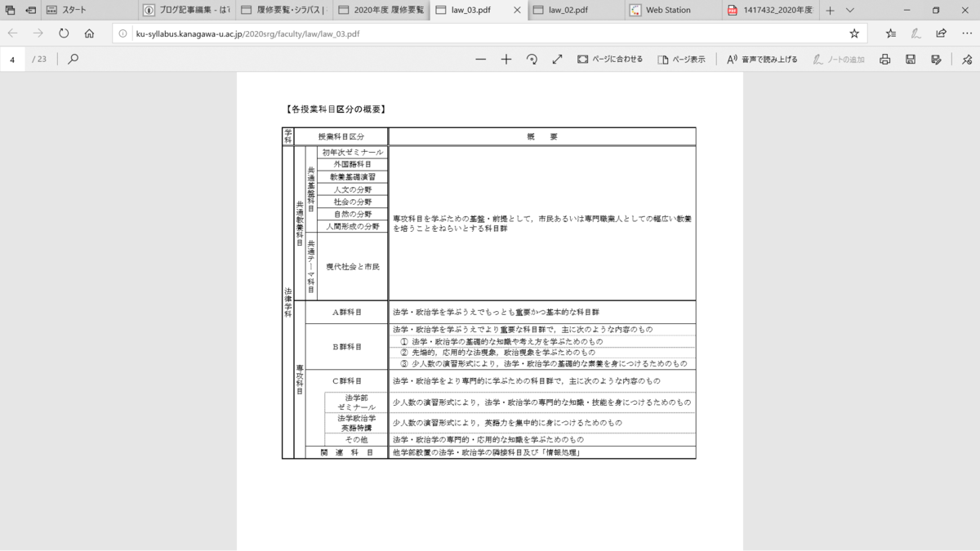Image resolution: width=980 pixels, height=551 pixels.
Task: Switch to the 2020年度 履修要覧 tab
Action: pyautogui.click(x=380, y=10)
